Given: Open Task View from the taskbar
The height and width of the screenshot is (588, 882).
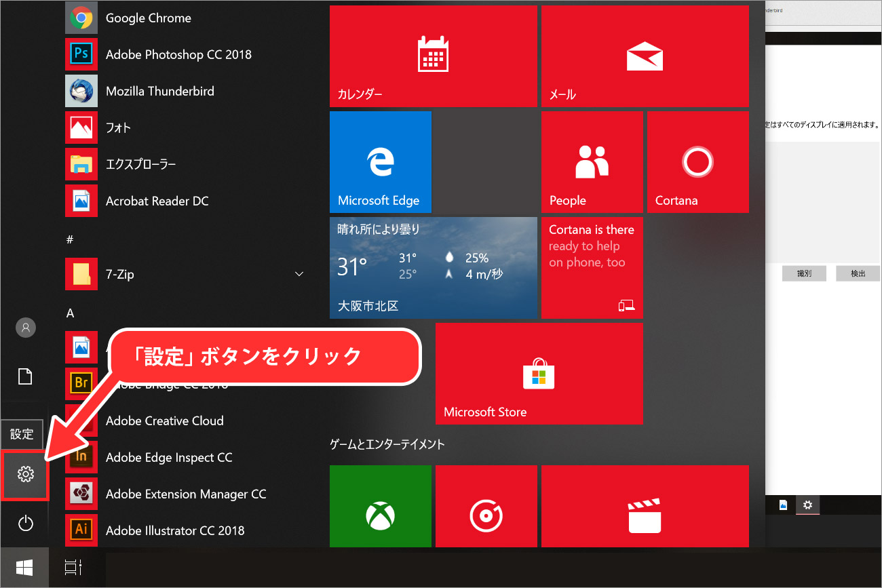Looking at the screenshot, I should pyautogui.click(x=73, y=567).
